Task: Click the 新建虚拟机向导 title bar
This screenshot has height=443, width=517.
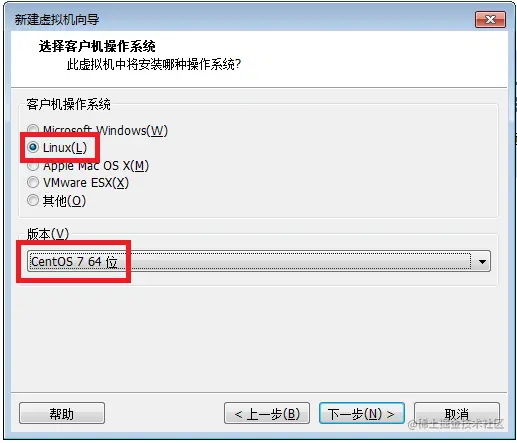Action: pyautogui.click(x=233, y=20)
